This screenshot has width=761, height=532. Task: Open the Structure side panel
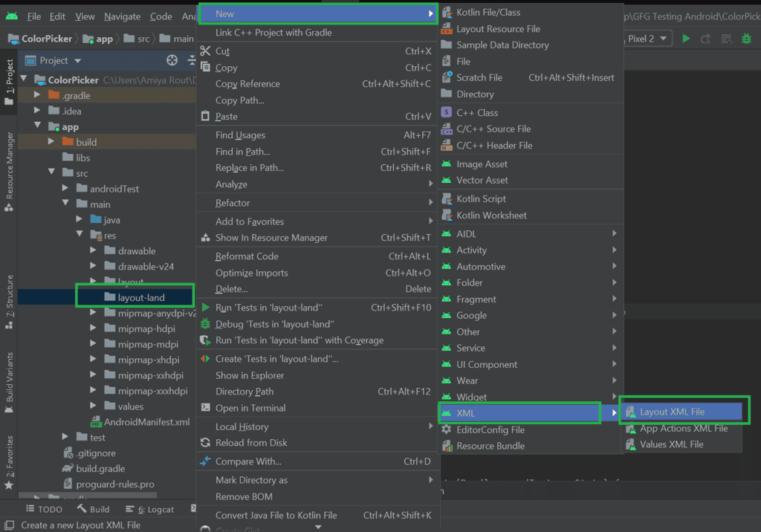pyautogui.click(x=9, y=302)
